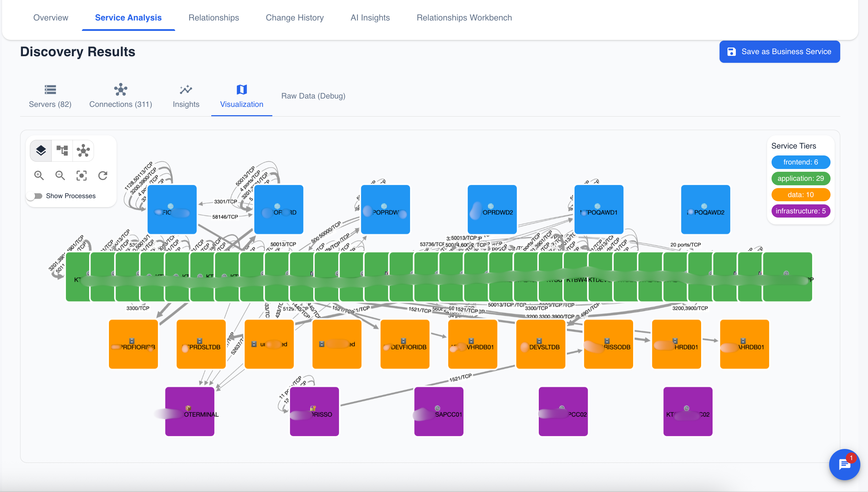This screenshot has height=492, width=868.
Task: Click Save as Business Service
Action: click(x=779, y=51)
